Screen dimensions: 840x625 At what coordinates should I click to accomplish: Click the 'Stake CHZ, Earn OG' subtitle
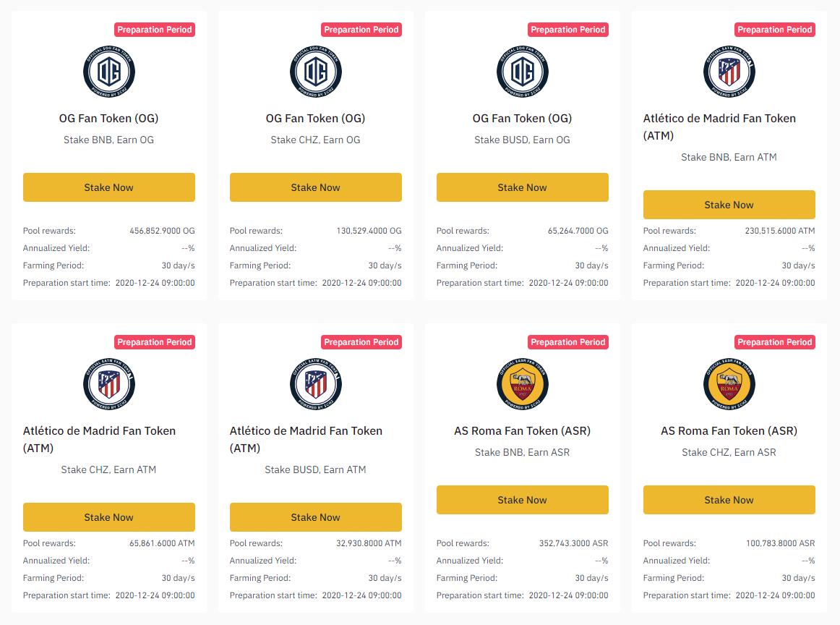click(x=315, y=140)
